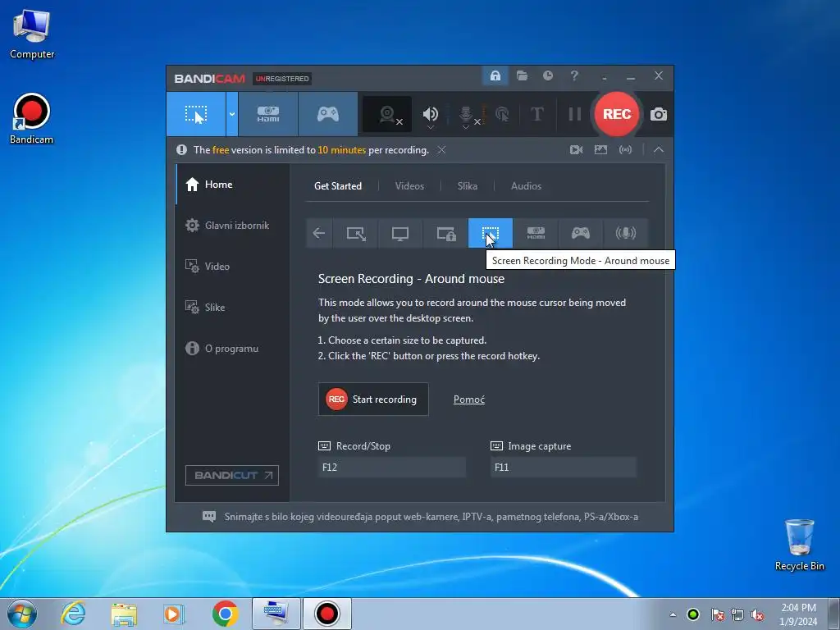This screenshot has height=630, width=840.
Task: Click the BANDICUT button
Action: [232, 475]
